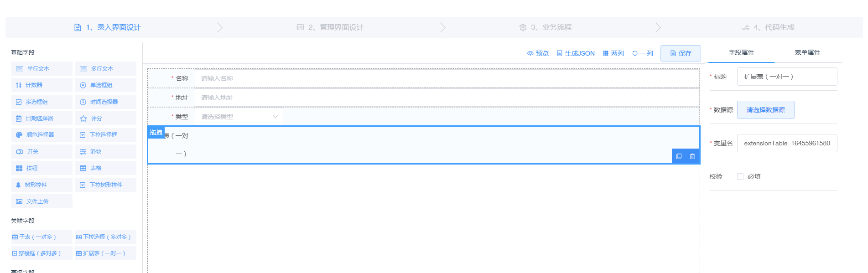Screen dimensions: 868x273
Task: Add the 多选框组 checkbox group component
Action: point(42,102)
